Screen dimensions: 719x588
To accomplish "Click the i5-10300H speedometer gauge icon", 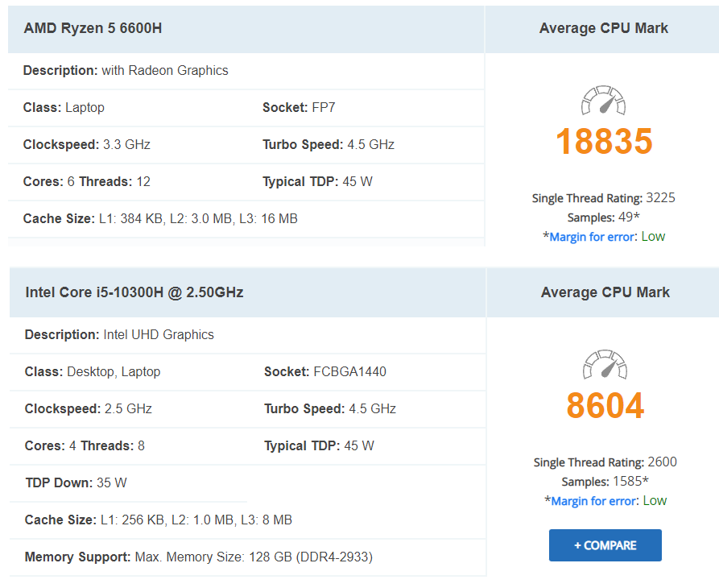I will point(605,366).
